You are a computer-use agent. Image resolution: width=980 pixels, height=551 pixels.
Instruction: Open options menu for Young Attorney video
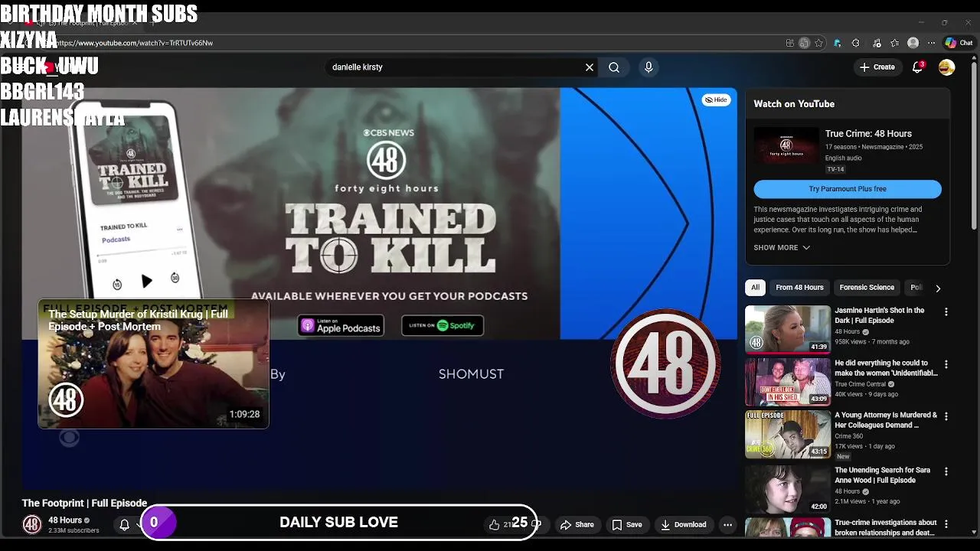point(946,416)
